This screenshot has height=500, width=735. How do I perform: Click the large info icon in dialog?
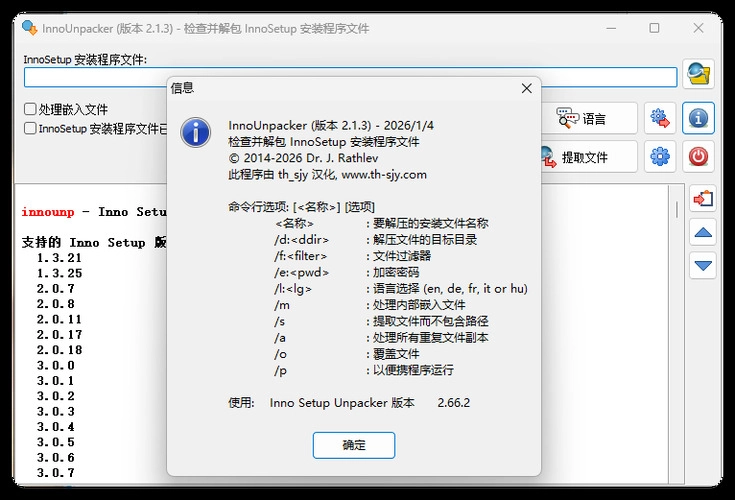point(196,131)
